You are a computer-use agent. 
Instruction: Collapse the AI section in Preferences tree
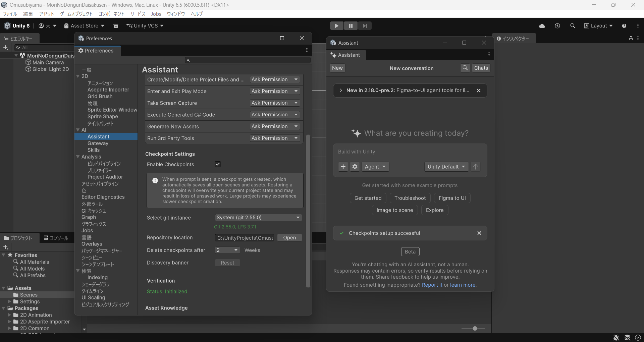(x=78, y=130)
